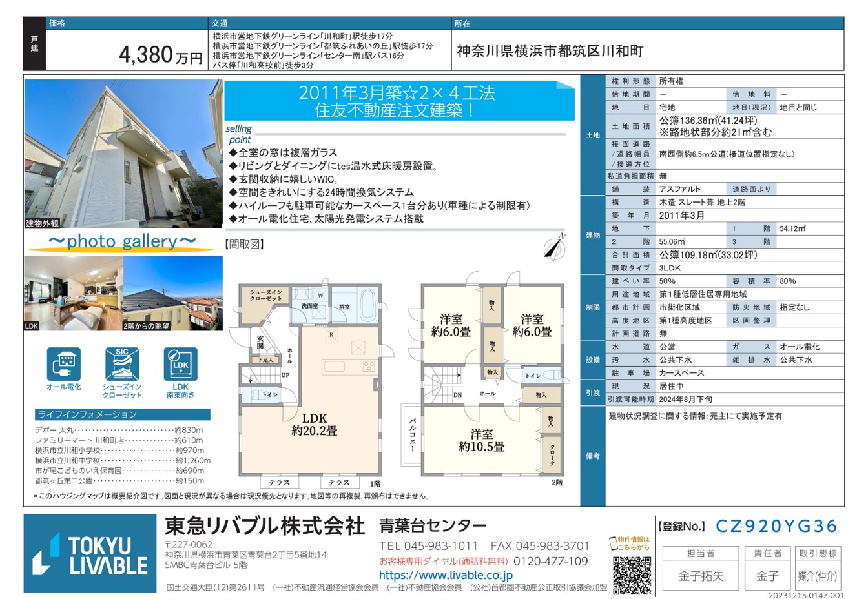Click the blue 2011年3月築 headline banner
This screenshot has height=599, width=868.
(398, 101)
